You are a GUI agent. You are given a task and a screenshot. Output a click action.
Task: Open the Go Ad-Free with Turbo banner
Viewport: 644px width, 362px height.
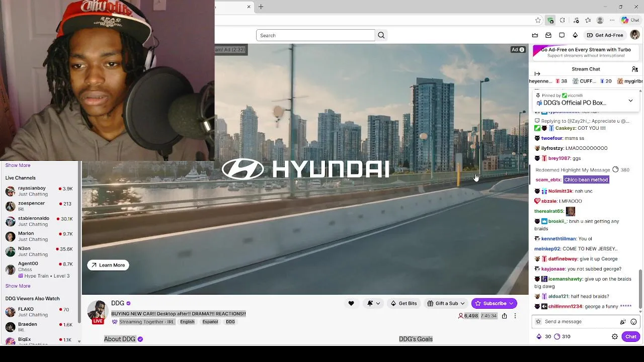585,52
